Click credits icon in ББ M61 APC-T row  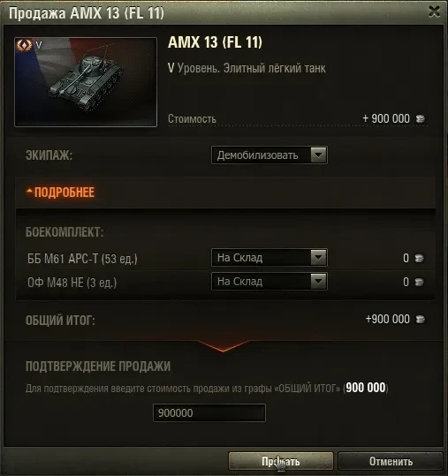pos(419,259)
